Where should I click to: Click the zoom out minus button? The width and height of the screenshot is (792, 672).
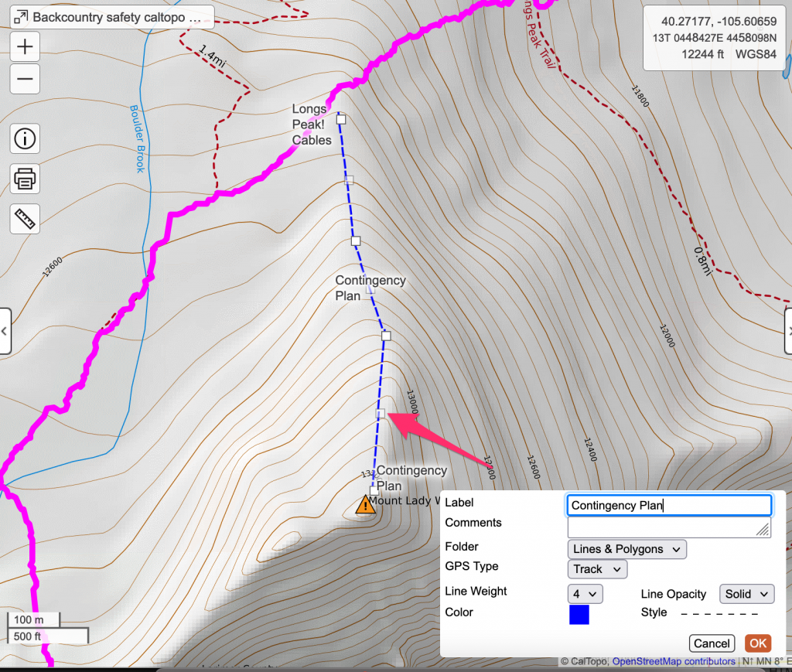26,78
